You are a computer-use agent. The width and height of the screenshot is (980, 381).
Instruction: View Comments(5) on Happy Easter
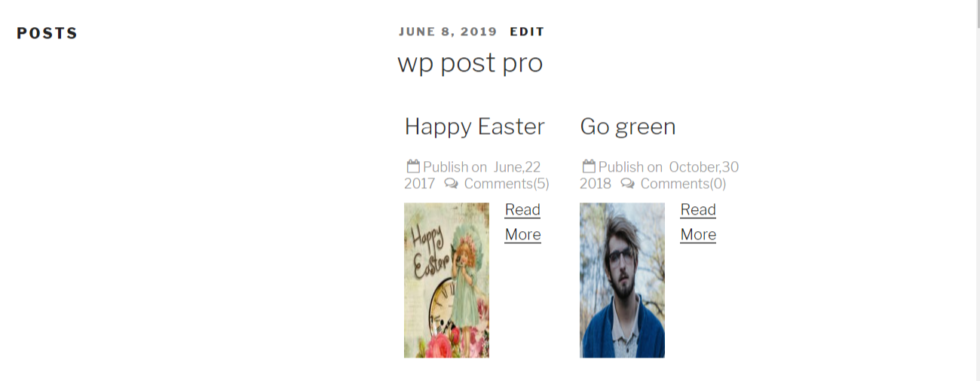(x=507, y=184)
